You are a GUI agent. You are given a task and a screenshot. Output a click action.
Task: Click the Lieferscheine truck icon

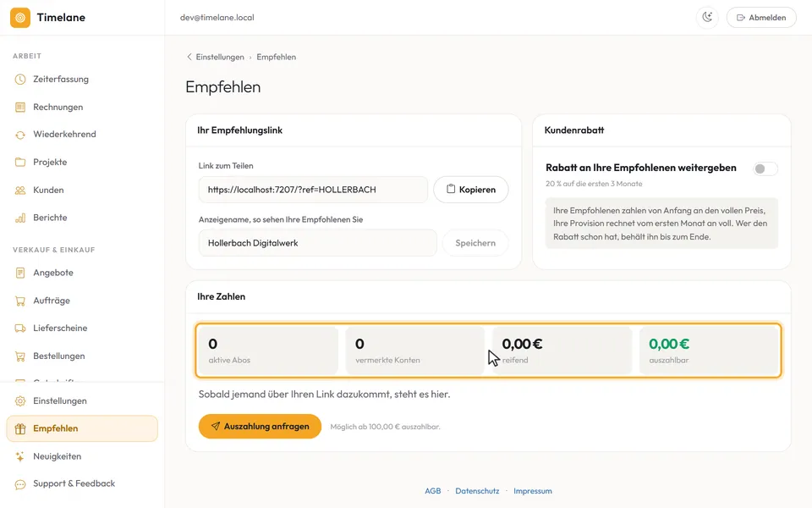[20, 329]
